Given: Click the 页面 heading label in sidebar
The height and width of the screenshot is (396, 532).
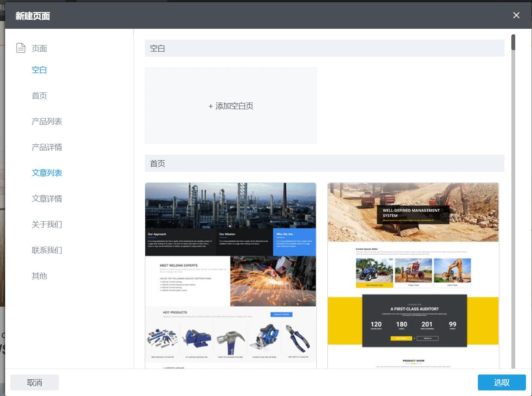Looking at the screenshot, I should pos(39,49).
